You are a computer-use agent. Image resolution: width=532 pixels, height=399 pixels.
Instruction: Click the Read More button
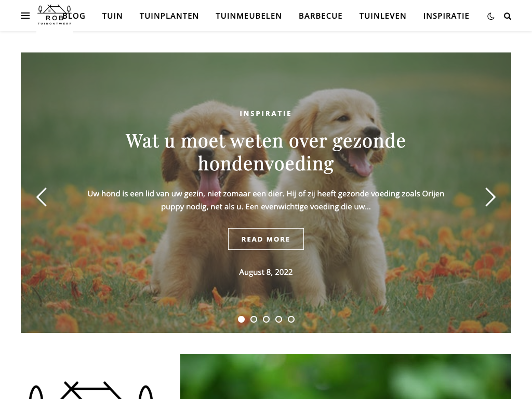pyautogui.click(x=266, y=239)
